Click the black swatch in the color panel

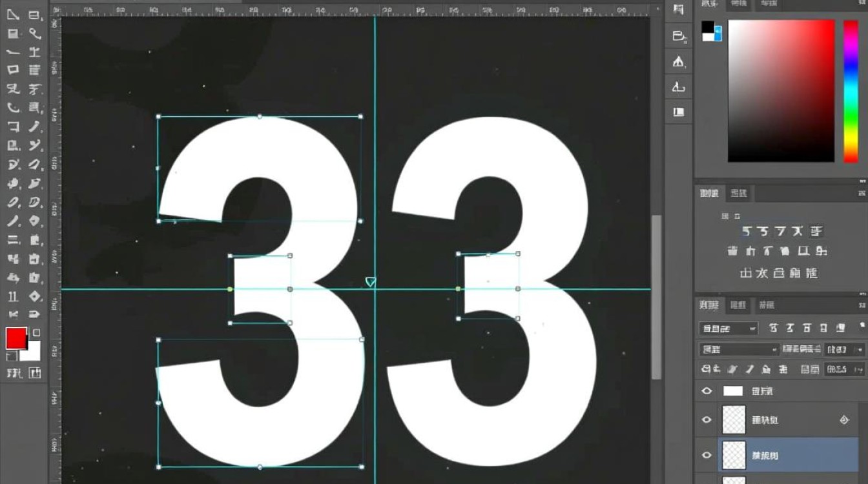pyautogui.click(x=708, y=26)
